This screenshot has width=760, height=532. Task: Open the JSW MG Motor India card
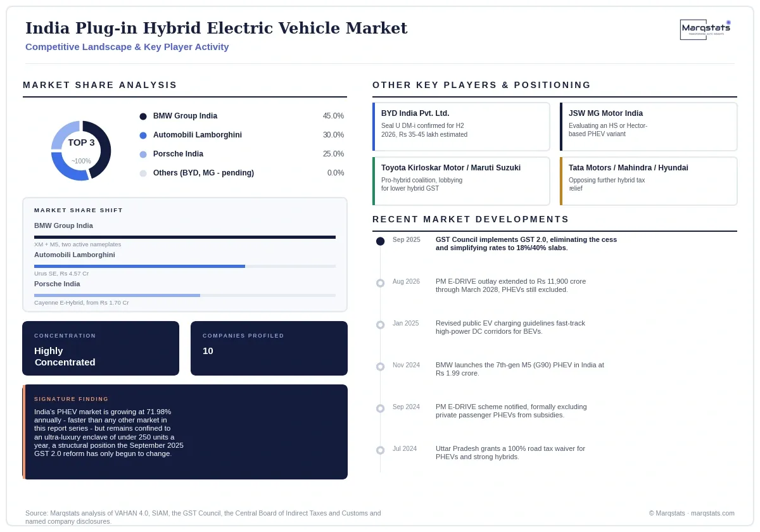[649, 127]
